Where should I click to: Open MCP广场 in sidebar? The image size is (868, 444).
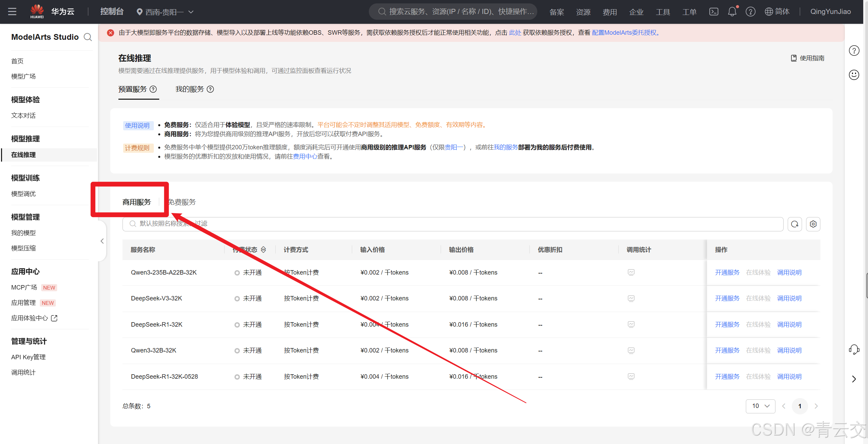[x=24, y=287]
